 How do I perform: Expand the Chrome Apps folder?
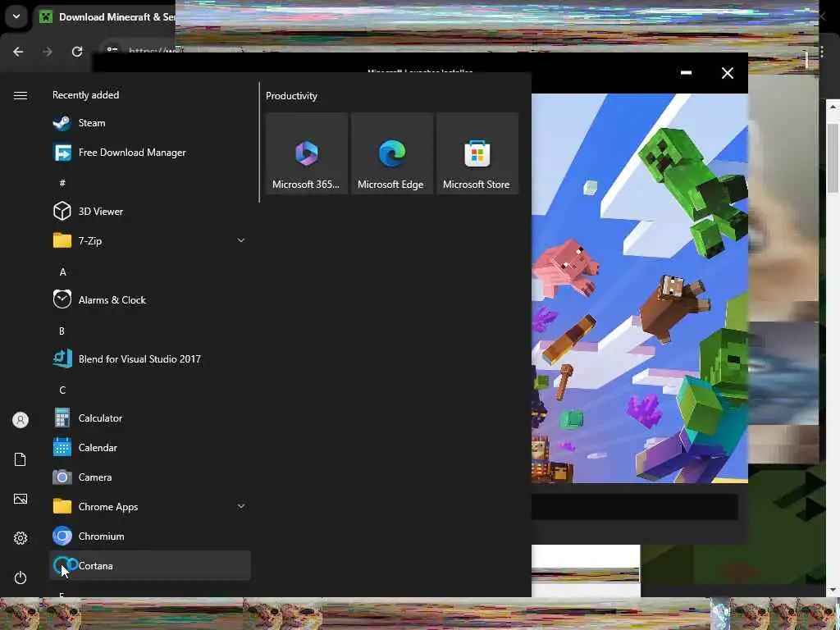(x=150, y=506)
